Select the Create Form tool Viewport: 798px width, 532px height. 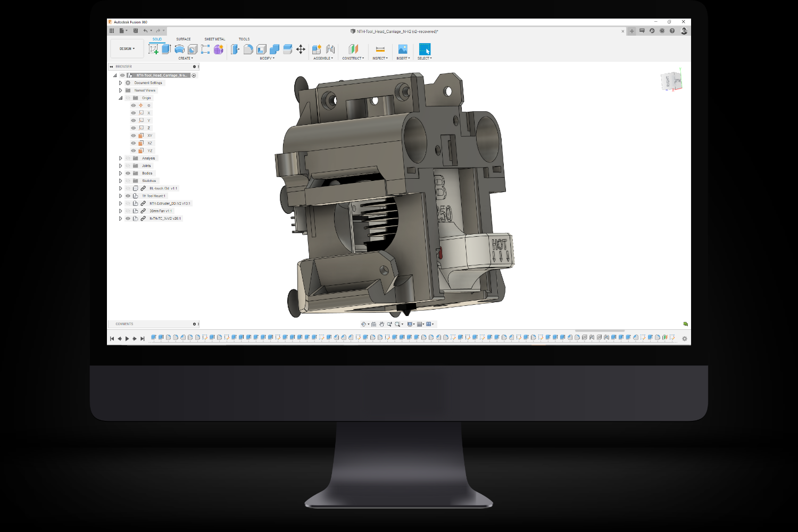tap(219, 49)
